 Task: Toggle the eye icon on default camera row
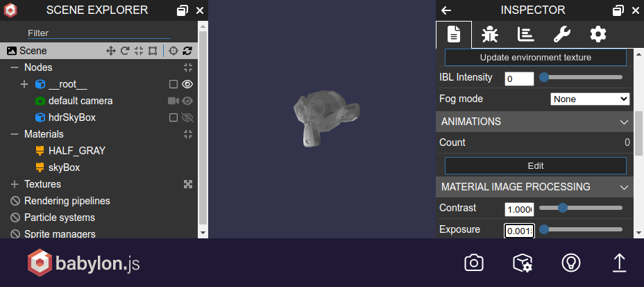pyautogui.click(x=187, y=101)
